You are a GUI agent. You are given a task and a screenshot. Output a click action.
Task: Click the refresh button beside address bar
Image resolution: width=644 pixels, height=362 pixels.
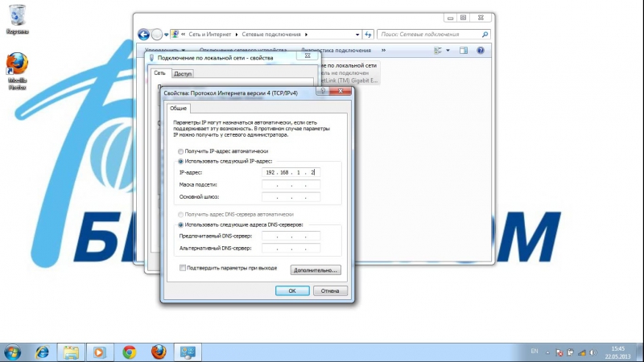coord(368,35)
